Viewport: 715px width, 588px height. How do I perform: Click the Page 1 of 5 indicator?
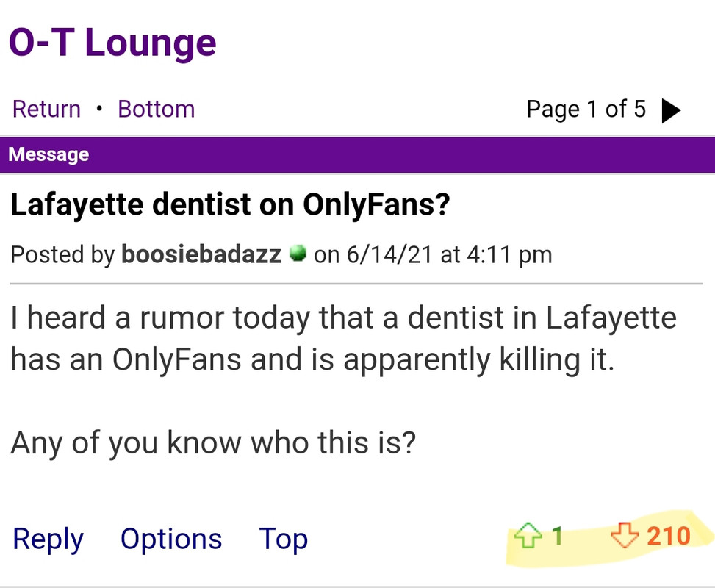586,109
